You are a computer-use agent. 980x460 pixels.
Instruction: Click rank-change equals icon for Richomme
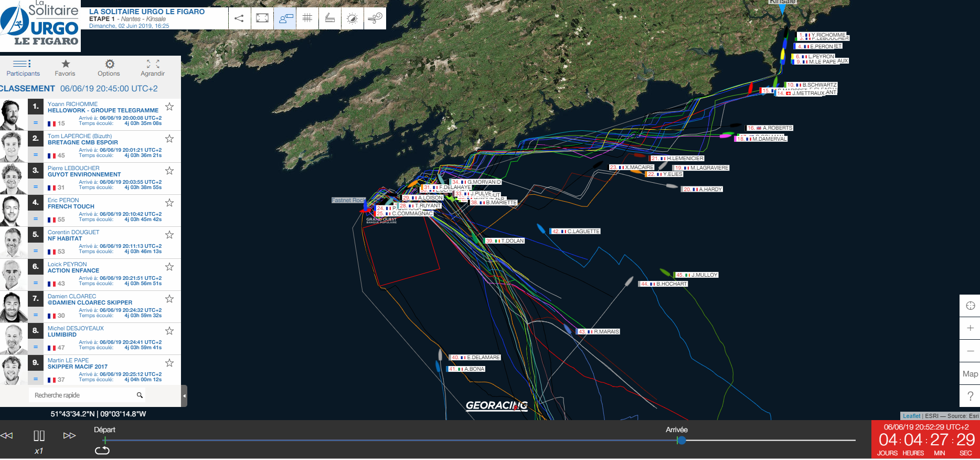tap(36, 123)
